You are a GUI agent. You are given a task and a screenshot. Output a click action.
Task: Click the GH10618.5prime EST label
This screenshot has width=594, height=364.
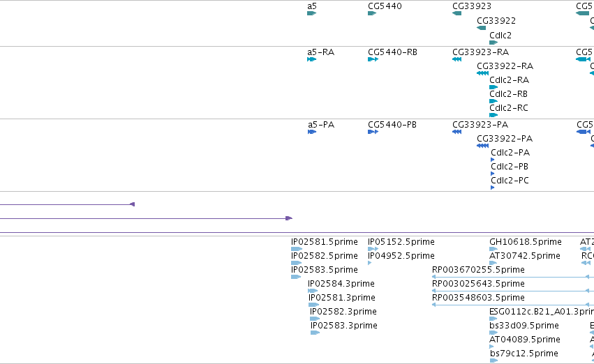coord(526,242)
